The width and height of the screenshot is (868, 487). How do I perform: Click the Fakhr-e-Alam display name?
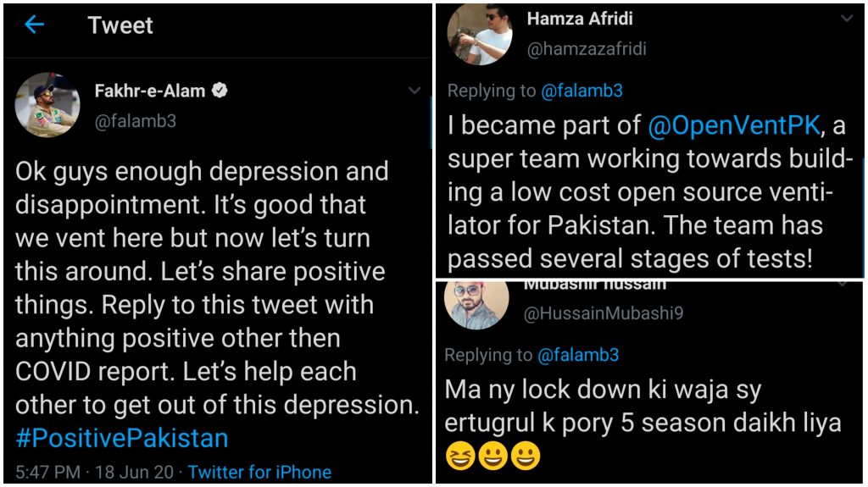(149, 91)
